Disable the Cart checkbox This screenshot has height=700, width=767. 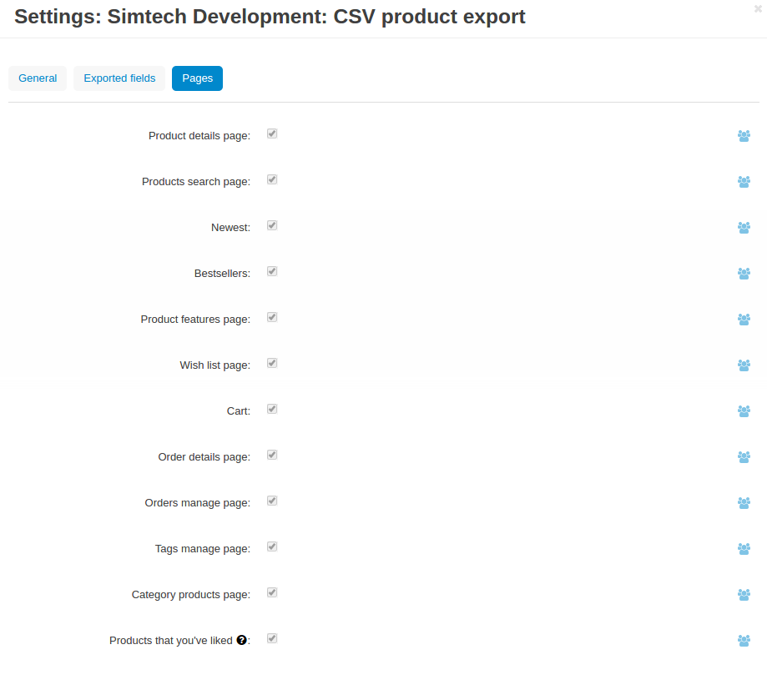272,409
